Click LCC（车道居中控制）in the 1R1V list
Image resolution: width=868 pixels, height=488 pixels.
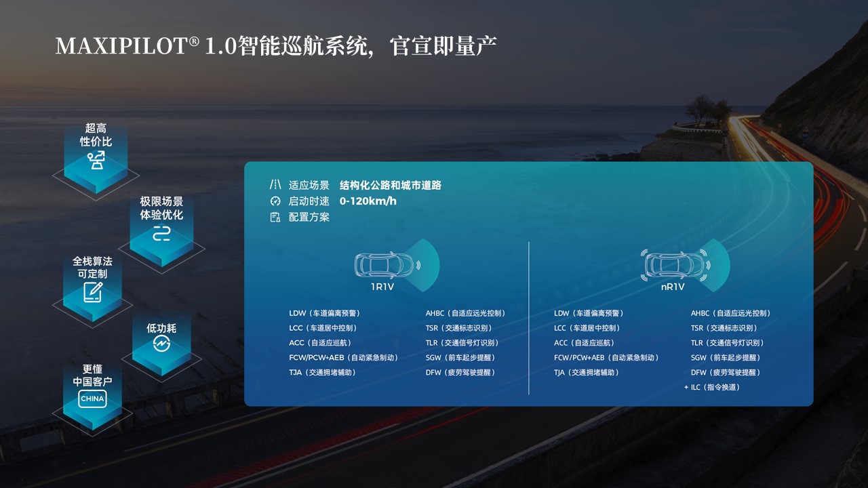coord(323,328)
